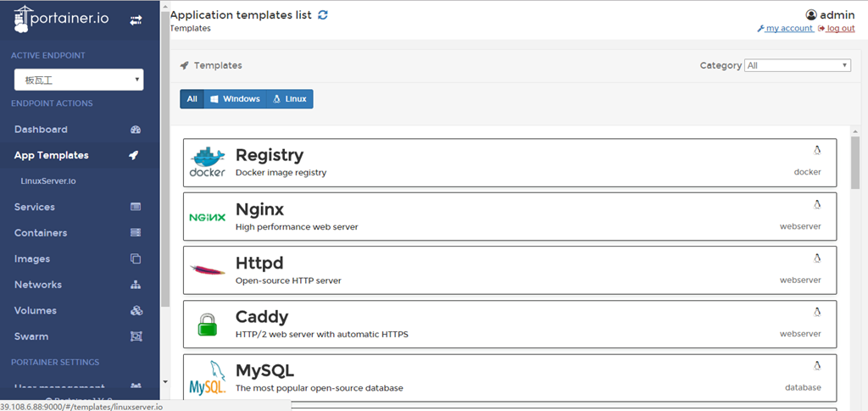Click the Services list icon
The height and width of the screenshot is (411, 868).
(136, 207)
